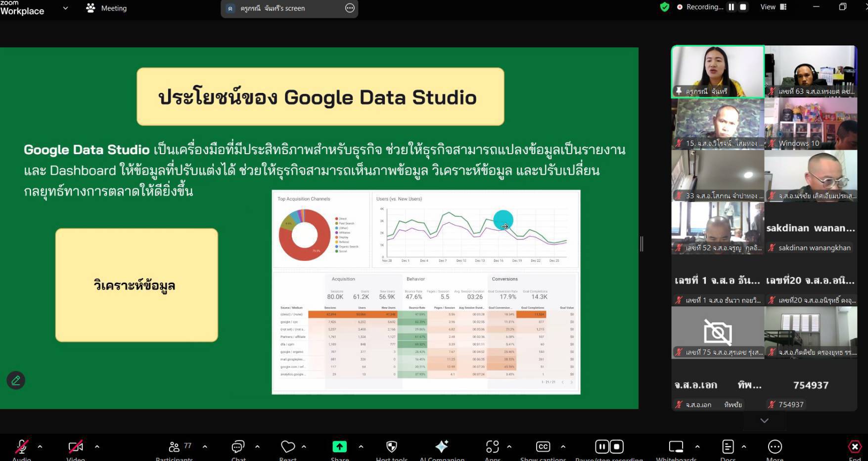
Task: Open the AI Companion sparkle icon
Action: point(442,446)
